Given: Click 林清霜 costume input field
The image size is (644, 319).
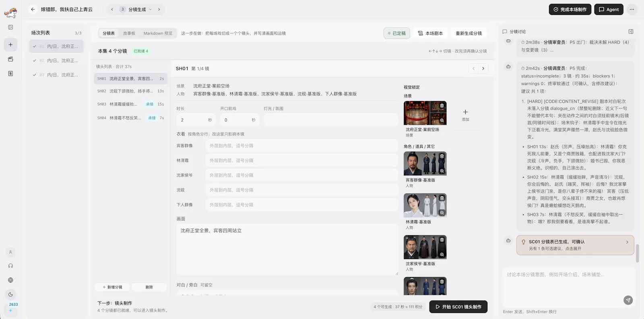Looking at the screenshot, I should click(x=301, y=160).
